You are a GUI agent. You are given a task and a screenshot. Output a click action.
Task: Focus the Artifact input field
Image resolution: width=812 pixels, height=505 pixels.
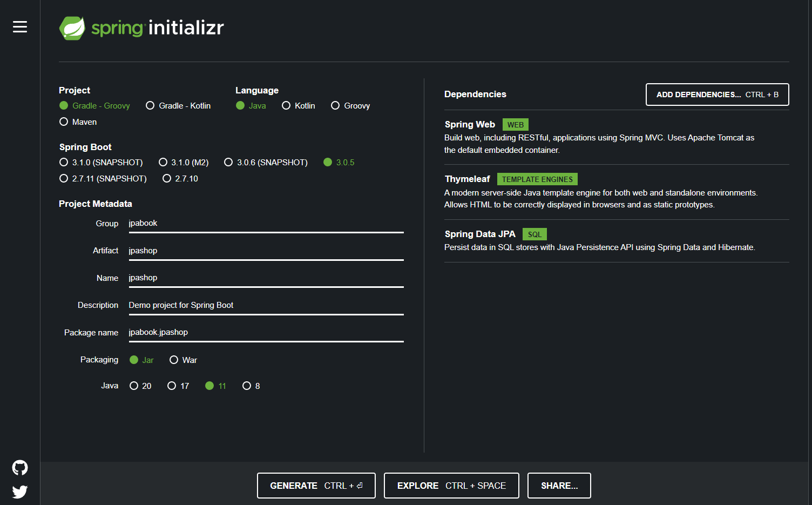click(x=266, y=251)
